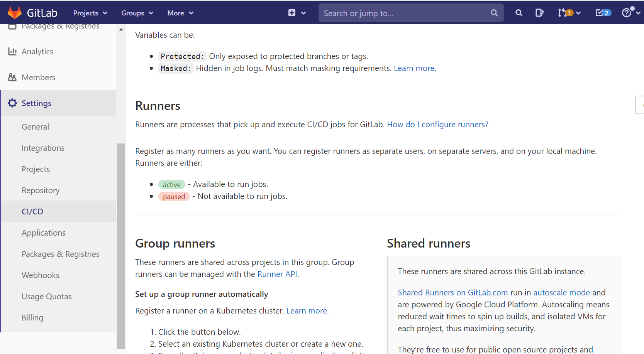The height and width of the screenshot is (354, 644).
Task: Click the Runners section heading
Action: tap(158, 106)
